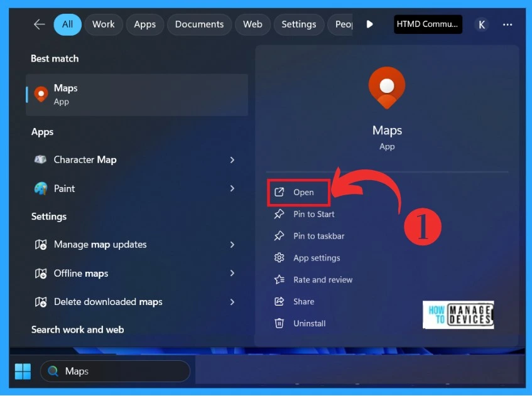The height and width of the screenshot is (396, 532).
Task: Switch to the Web filter tab
Action: point(252,24)
